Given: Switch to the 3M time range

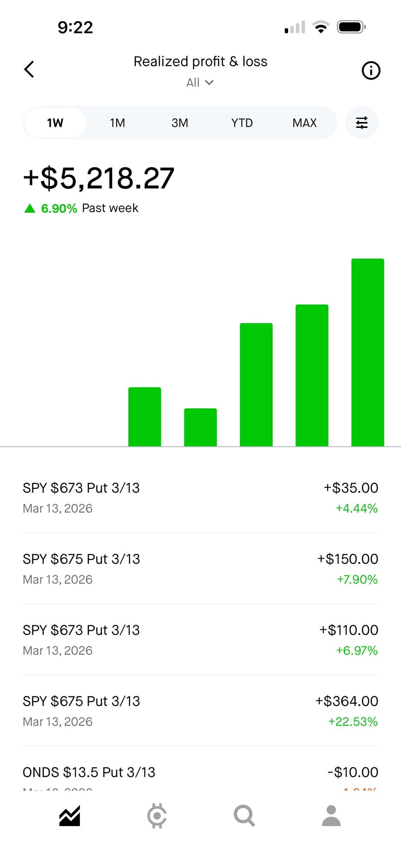Looking at the screenshot, I should click(x=180, y=123).
